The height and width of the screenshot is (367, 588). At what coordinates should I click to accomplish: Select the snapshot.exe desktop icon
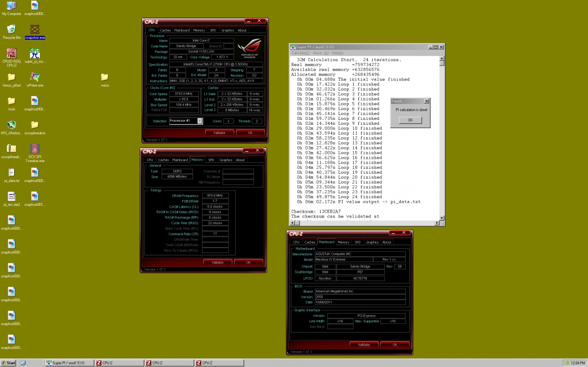coord(35,30)
